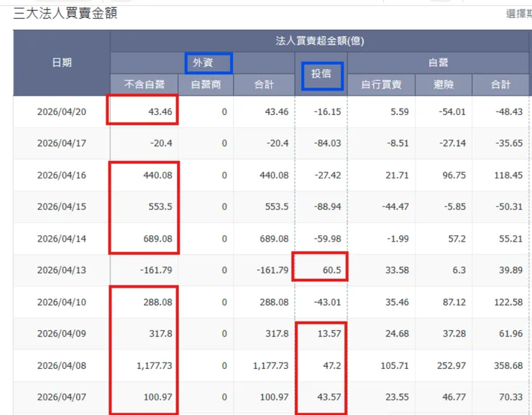Image resolution: width=532 pixels, height=415 pixels.
Task: Click the 自行買賣 value 21.71
Action: (x=397, y=175)
